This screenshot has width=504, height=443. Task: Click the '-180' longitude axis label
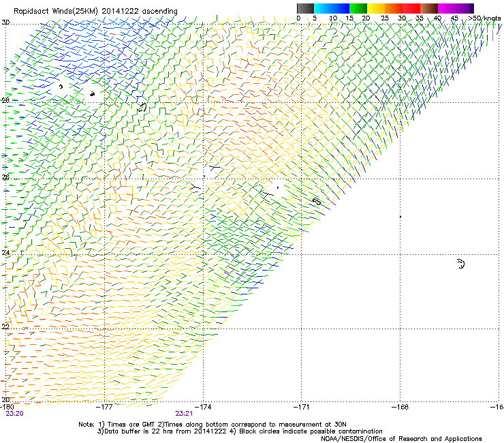pyautogui.click(x=7, y=407)
